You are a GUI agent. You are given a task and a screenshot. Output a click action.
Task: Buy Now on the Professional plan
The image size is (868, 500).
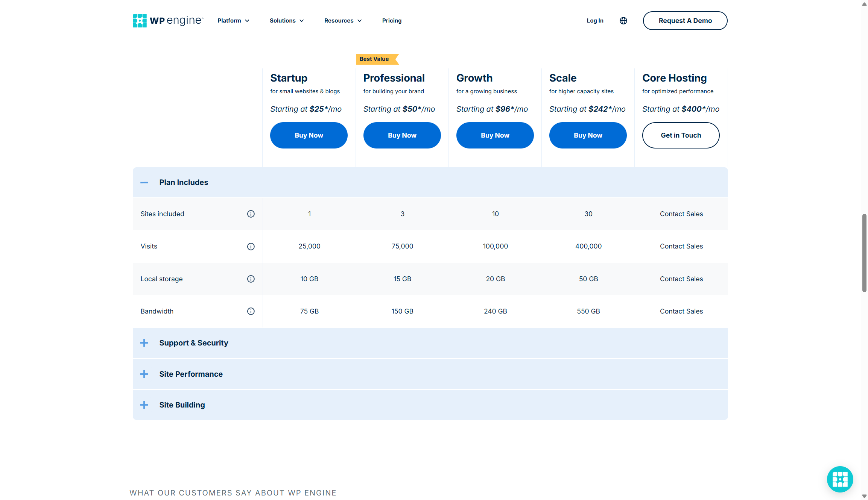click(402, 135)
